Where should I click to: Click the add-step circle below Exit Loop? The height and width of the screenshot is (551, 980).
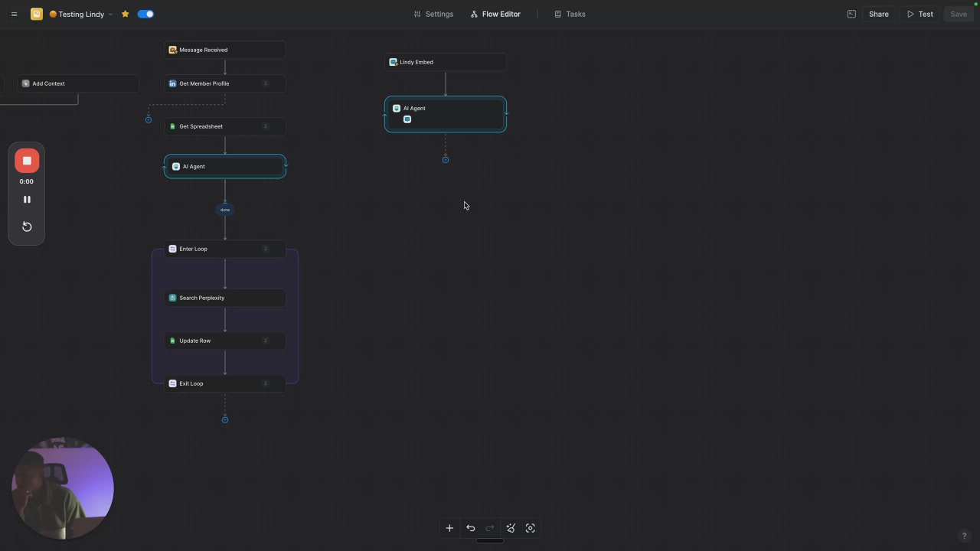[225, 419]
